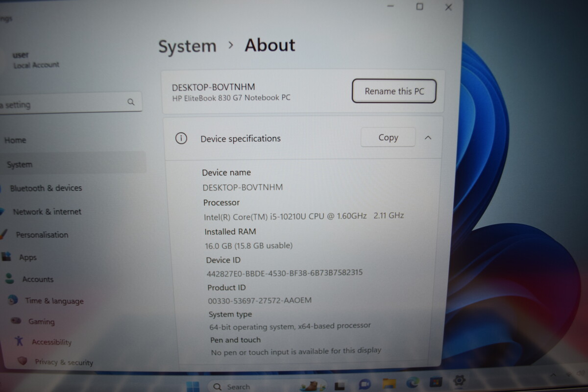Click the No pen or touch input text
This screenshot has height=392, width=588.
[296, 351]
